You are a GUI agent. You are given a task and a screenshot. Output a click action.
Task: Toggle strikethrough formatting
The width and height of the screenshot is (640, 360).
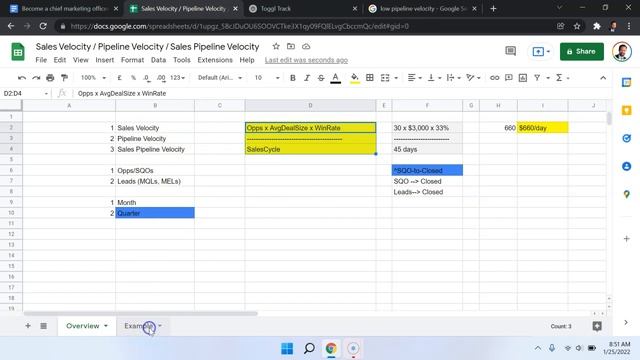[x=321, y=78]
